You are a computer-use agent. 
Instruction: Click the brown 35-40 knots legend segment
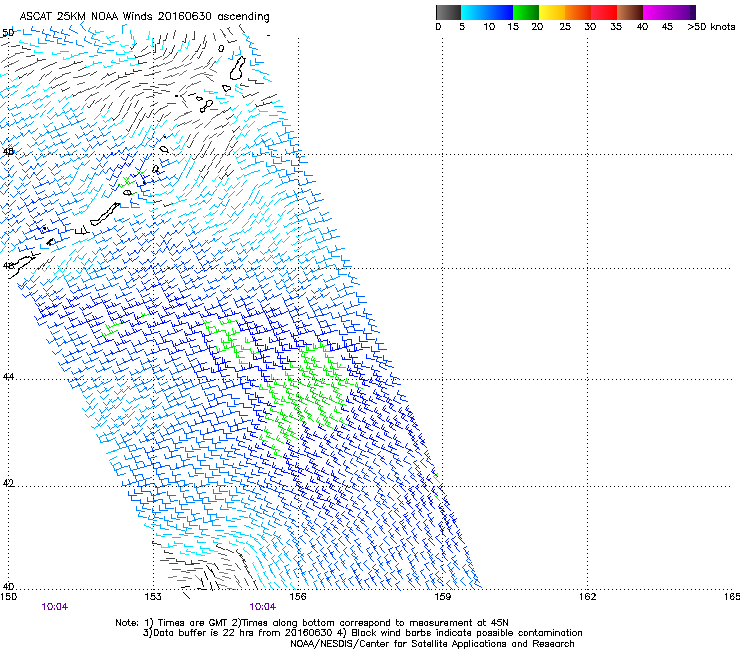[x=630, y=12]
